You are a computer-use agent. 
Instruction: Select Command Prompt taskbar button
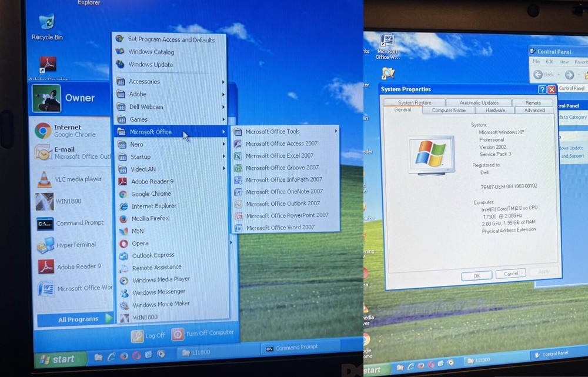click(300, 348)
